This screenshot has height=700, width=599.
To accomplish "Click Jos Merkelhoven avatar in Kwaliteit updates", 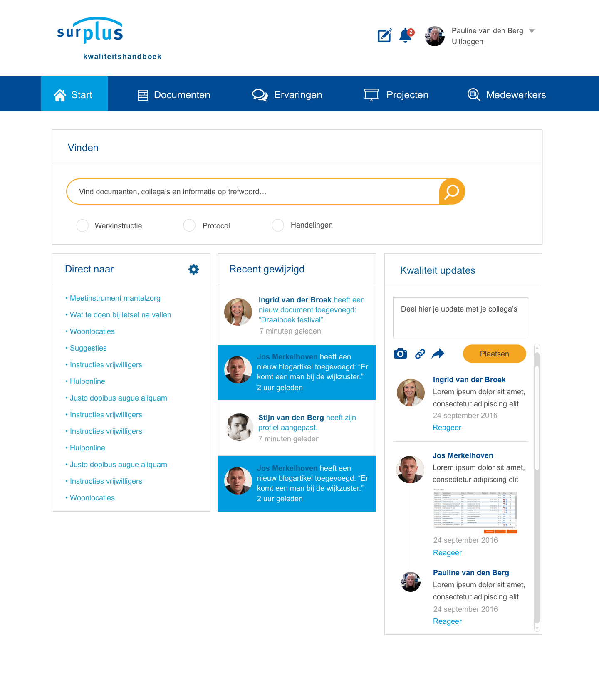I will coord(411,469).
